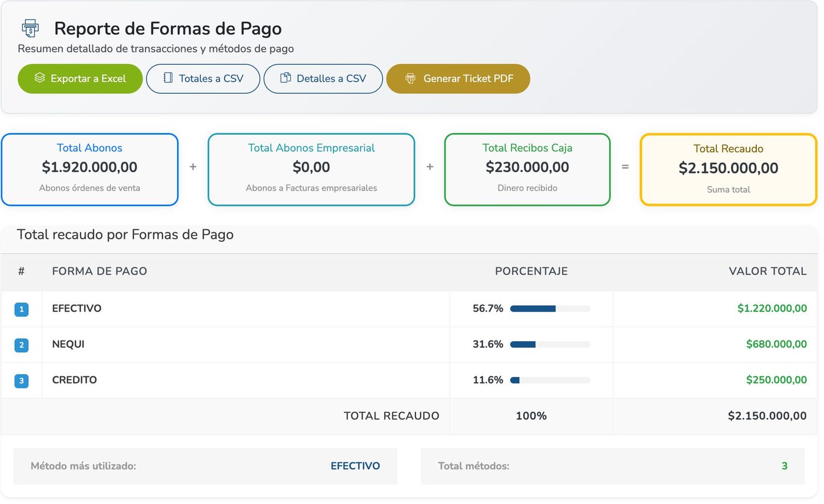Click the $1.220.000,00 value for EFECTIVO
The width and height of the screenshot is (824, 504).
click(x=772, y=308)
